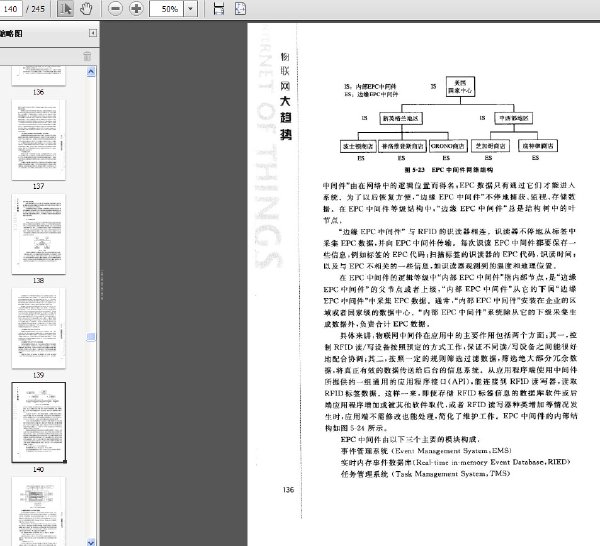Click the thumbnail scrollbar down arrow

pos(91,542)
